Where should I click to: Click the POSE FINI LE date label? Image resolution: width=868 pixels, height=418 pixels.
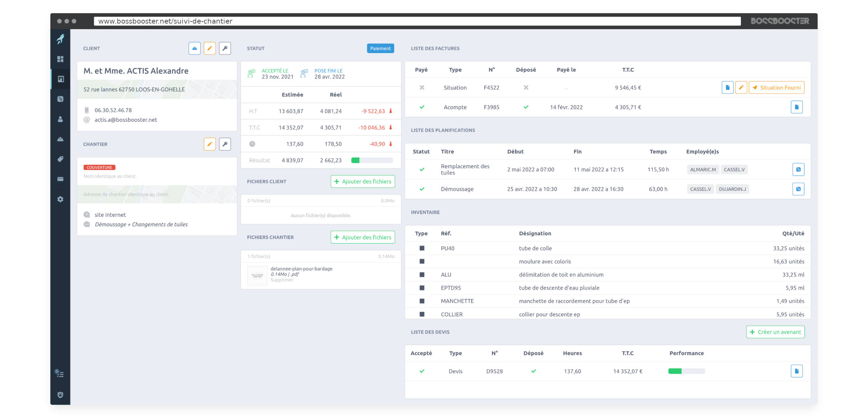pyautogui.click(x=328, y=70)
